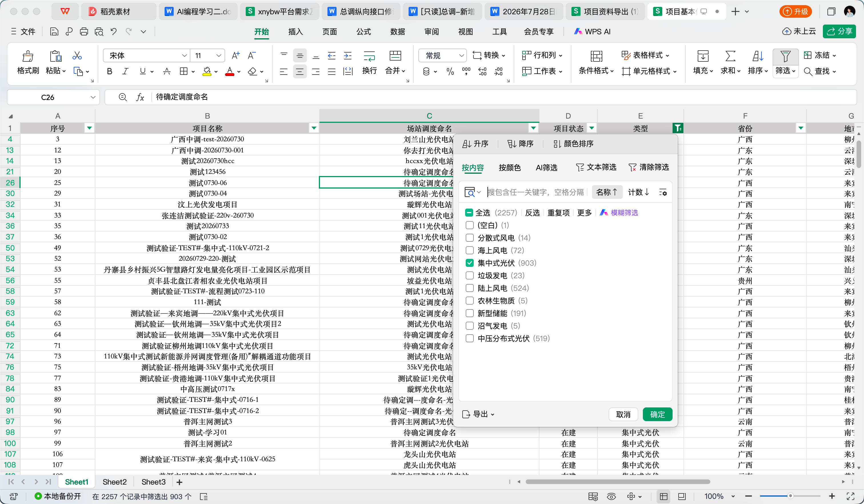Viewport: 864px width, 504px height.
Task: Open the 省份 column filter dropdown
Action: click(x=801, y=128)
